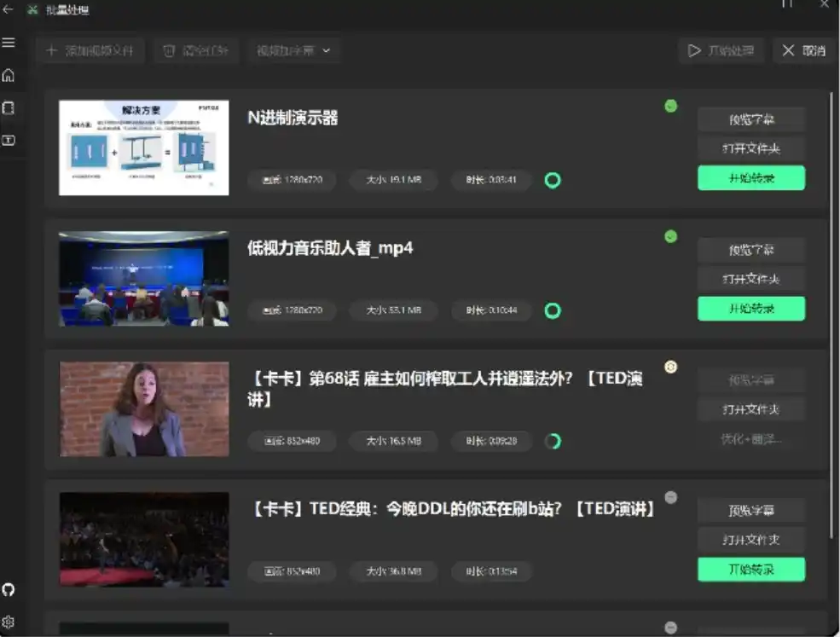
Task: Clear all tasks with the trash button
Action: [x=196, y=51]
